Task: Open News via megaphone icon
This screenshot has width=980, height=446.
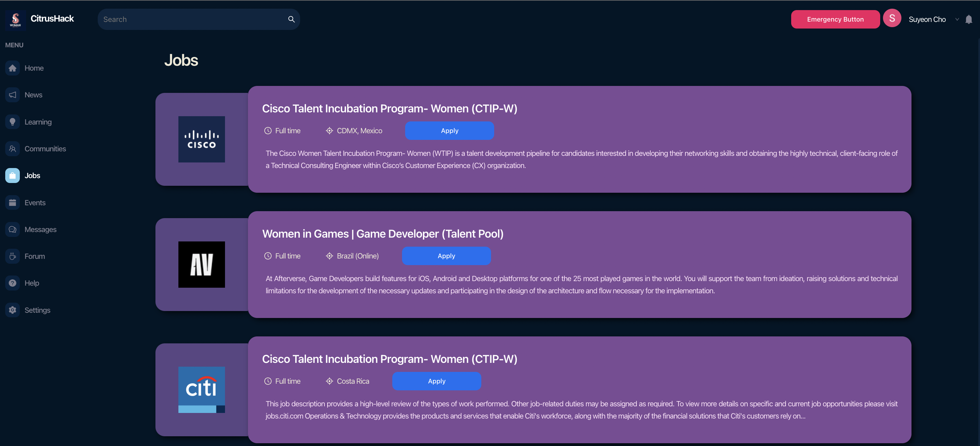Action: coord(13,95)
